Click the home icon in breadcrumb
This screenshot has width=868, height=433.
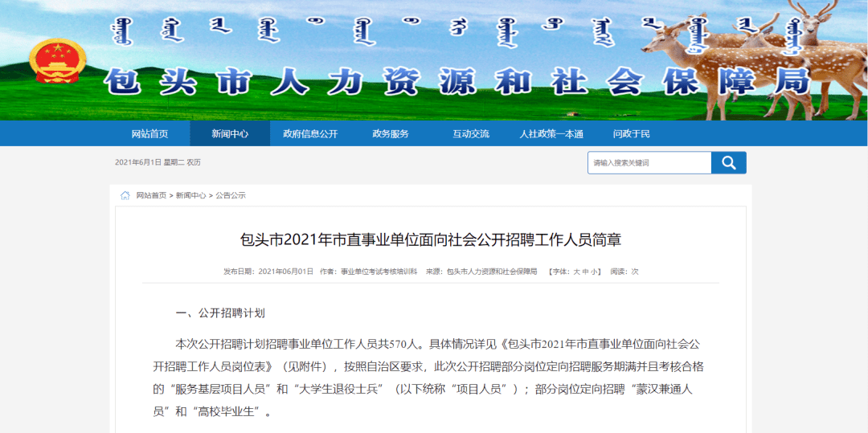[x=125, y=195]
